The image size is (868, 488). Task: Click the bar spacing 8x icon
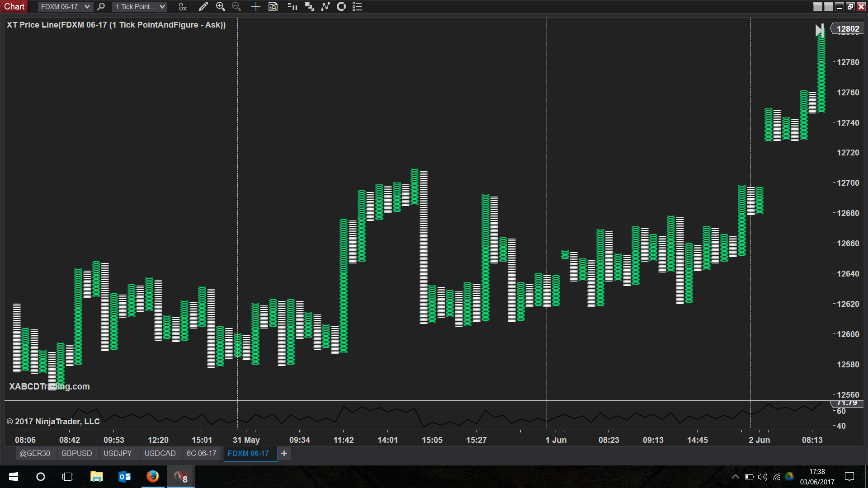[182, 7]
